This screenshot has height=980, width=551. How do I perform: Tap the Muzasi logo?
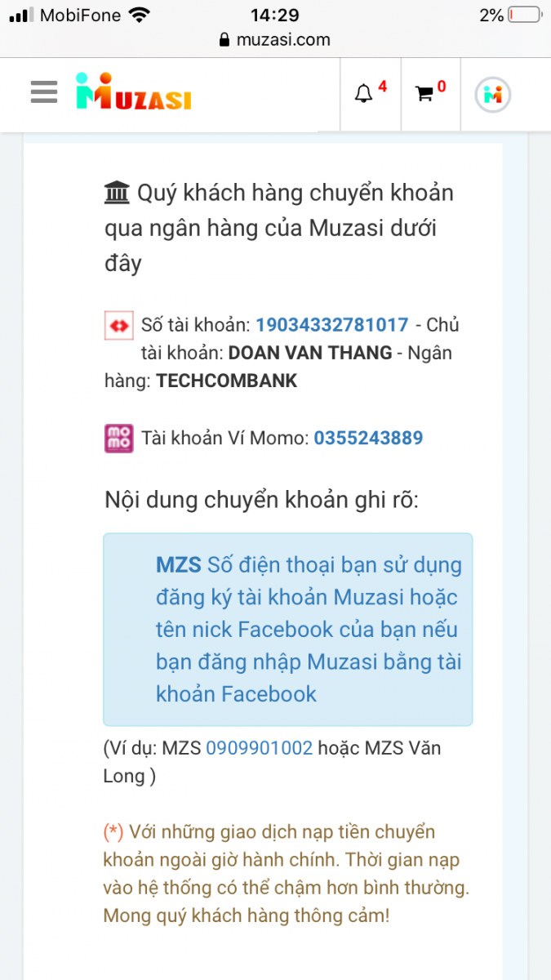133,92
